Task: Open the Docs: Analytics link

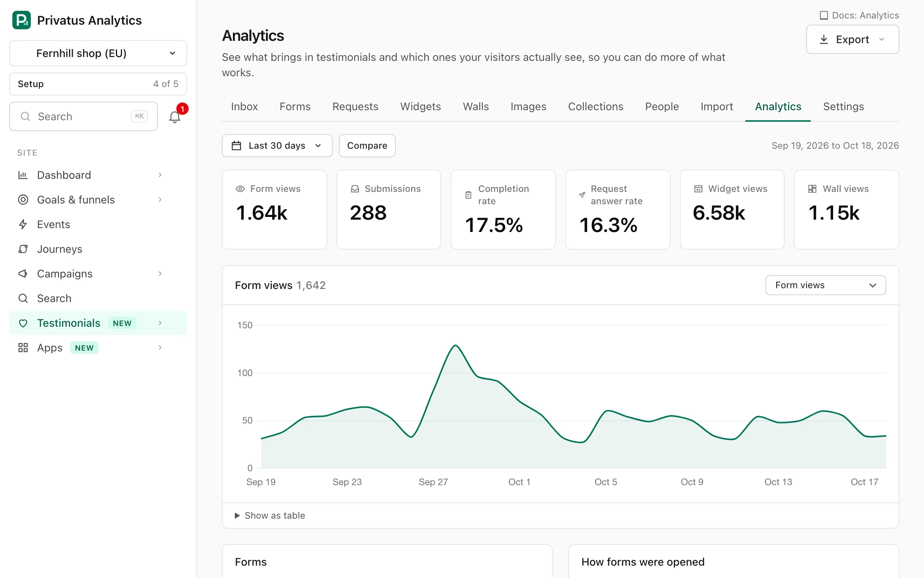Action: pyautogui.click(x=859, y=15)
